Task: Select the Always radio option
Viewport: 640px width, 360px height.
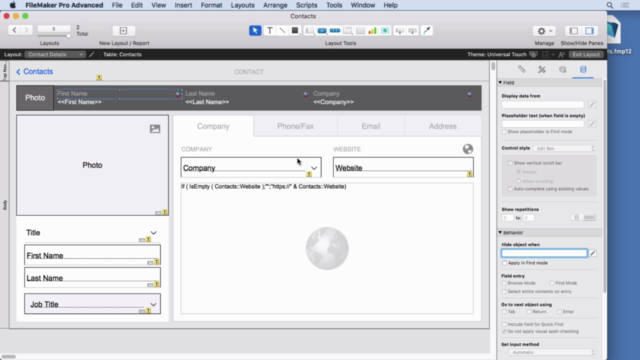Action: point(518,172)
